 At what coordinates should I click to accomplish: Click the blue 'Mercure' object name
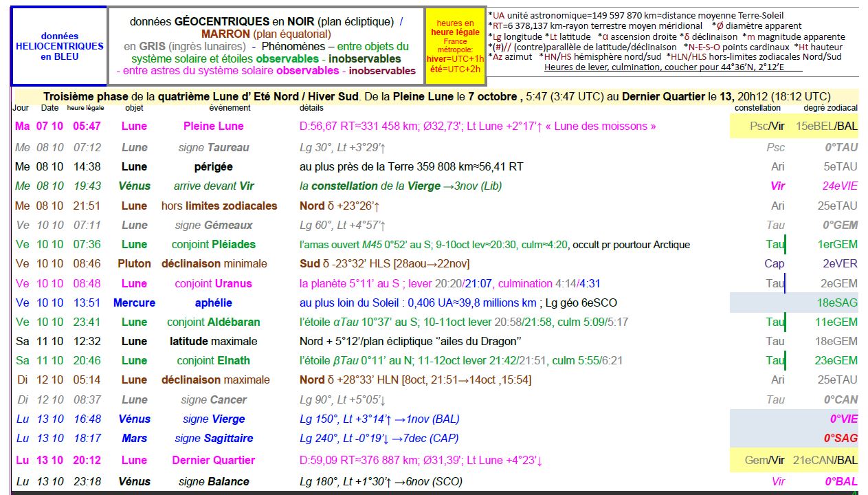pyautogui.click(x=134, y=303)
